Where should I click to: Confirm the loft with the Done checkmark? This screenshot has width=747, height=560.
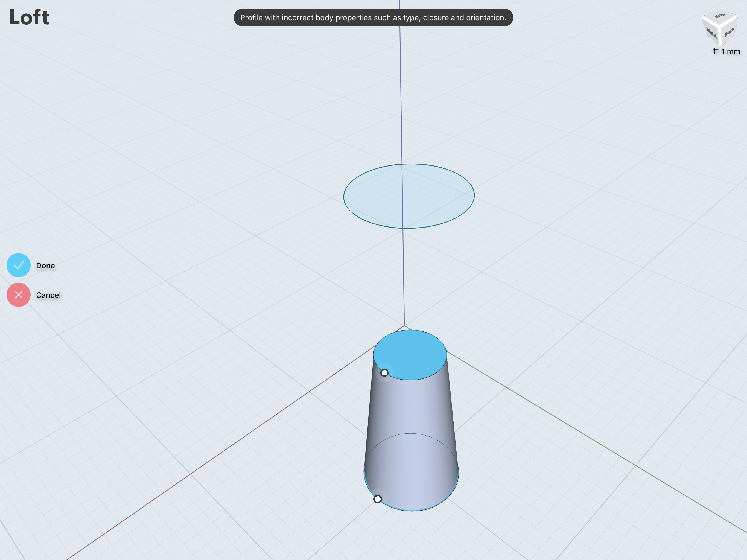click(19, 265)
